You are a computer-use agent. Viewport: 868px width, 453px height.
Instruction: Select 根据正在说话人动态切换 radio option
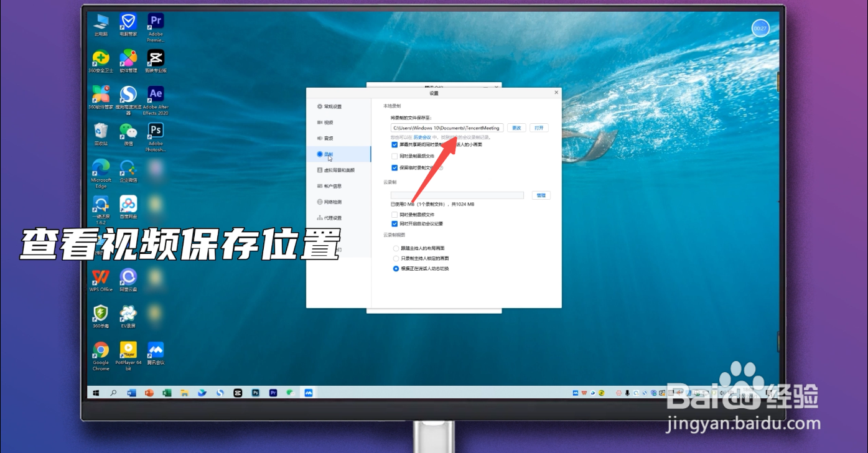(396, 269)
